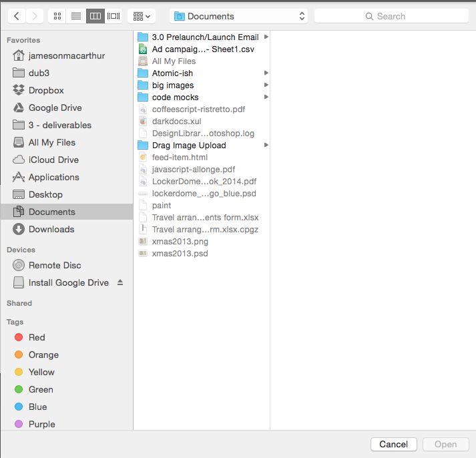Select the Ad campaign Sheet1.csv file

(x=202, y=49)
